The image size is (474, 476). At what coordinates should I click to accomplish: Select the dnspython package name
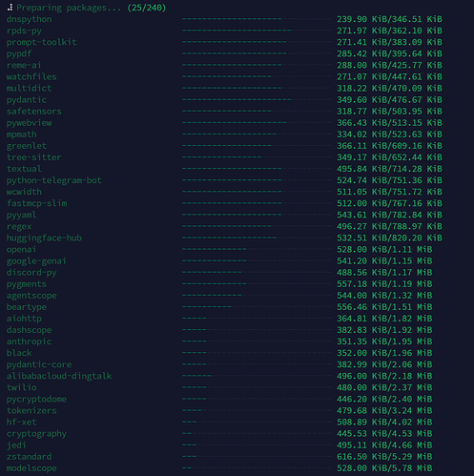29,19
